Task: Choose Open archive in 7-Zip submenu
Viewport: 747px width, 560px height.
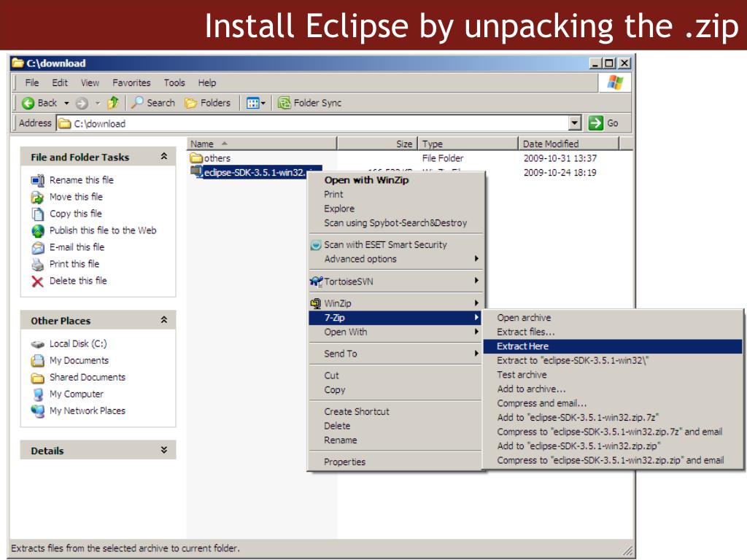Action: 613,318
